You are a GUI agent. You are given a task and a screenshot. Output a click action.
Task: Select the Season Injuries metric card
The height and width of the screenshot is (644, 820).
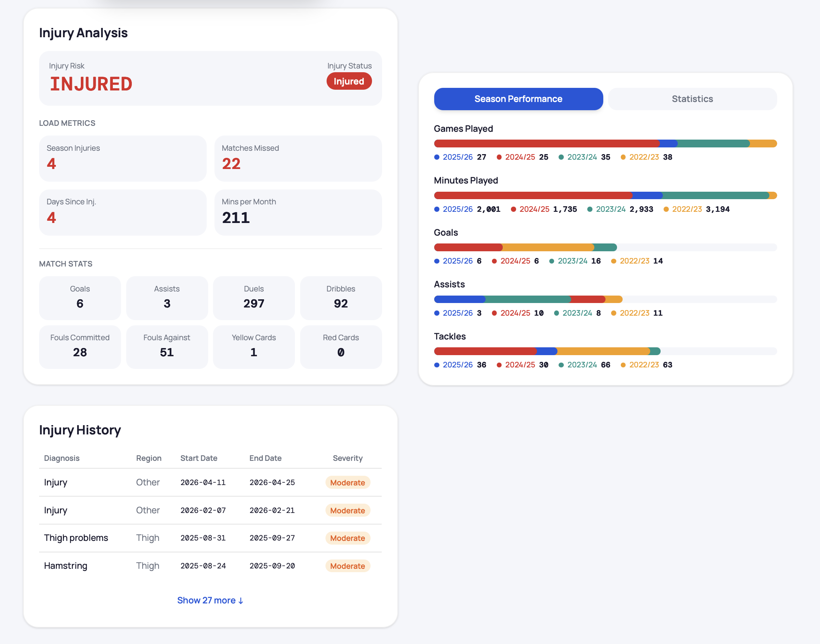click(123, 158)
